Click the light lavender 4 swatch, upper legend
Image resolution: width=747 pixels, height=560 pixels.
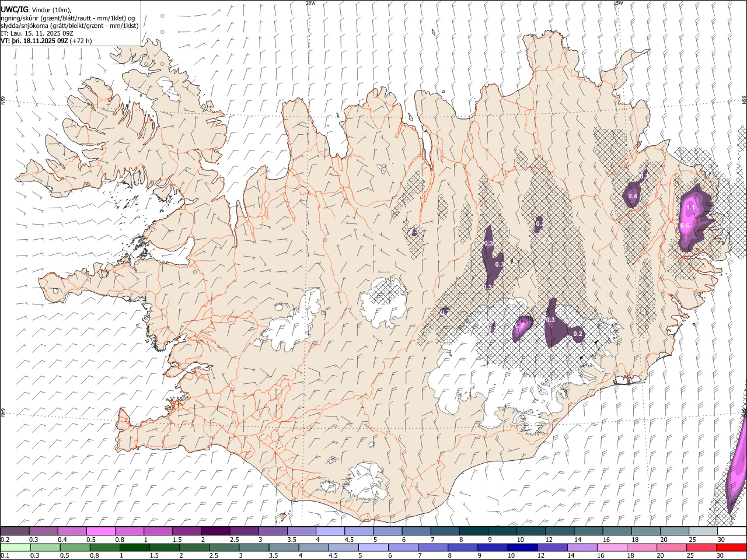click(x=330, y=531)
